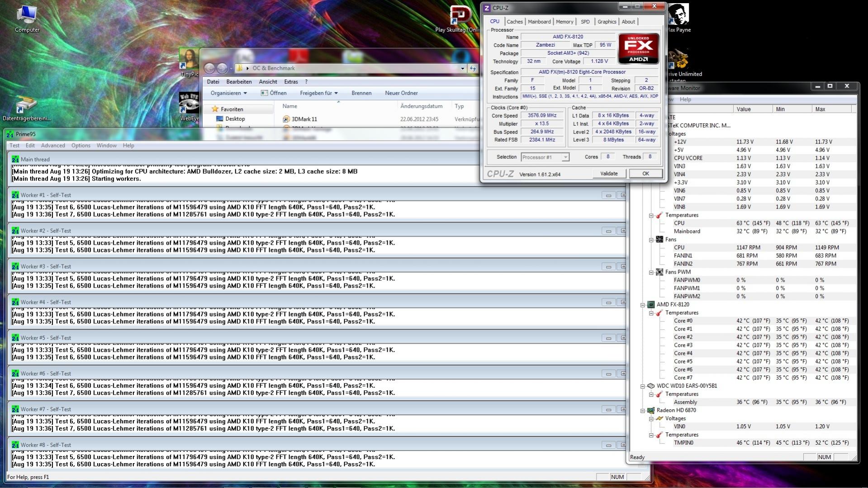Open the Help menu in Hardware Monitor
The height and width of the screenshot is (488, 868).
(685, 99)
